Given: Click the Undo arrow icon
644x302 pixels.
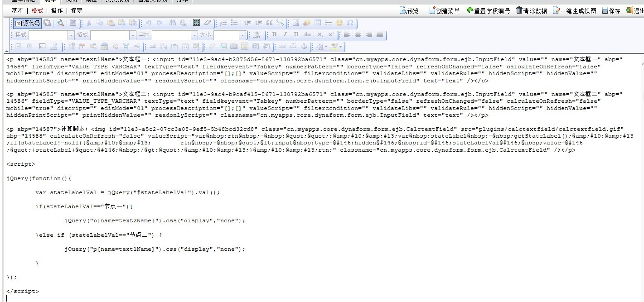Looking at the screenshot, I should coord(149,23).
